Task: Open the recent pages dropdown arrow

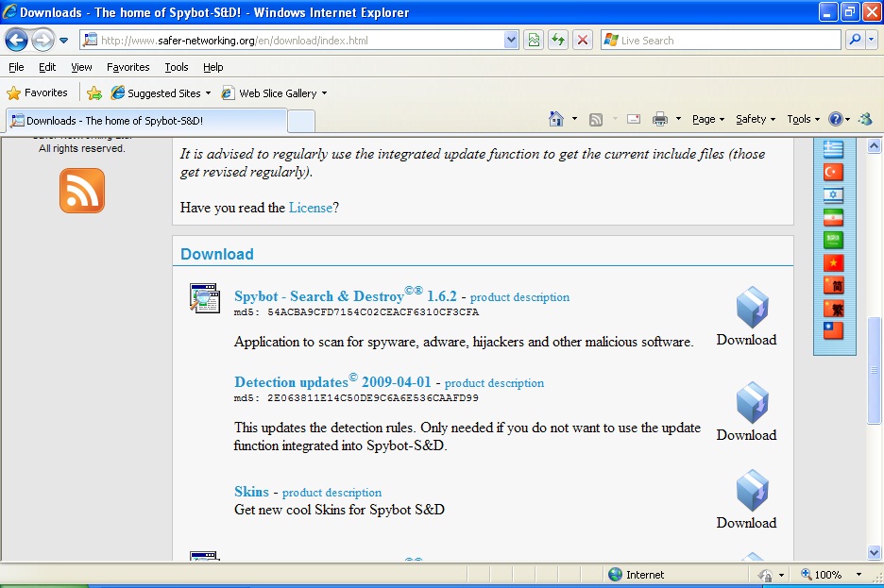Action: point(63,41)
